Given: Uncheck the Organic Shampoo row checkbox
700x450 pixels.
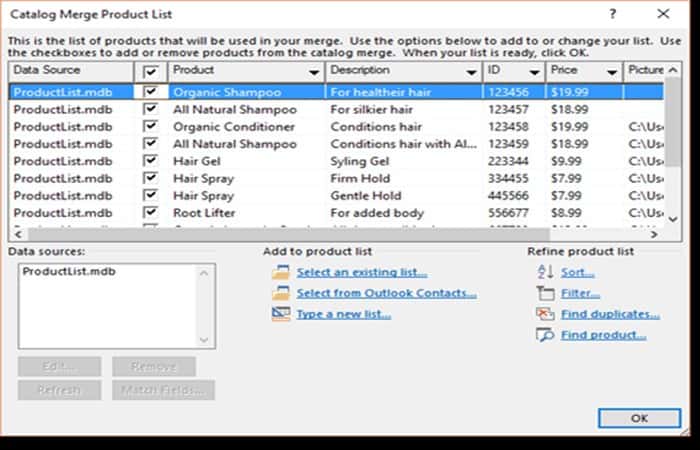Looking at the screenshot, I should coord(150,91).
